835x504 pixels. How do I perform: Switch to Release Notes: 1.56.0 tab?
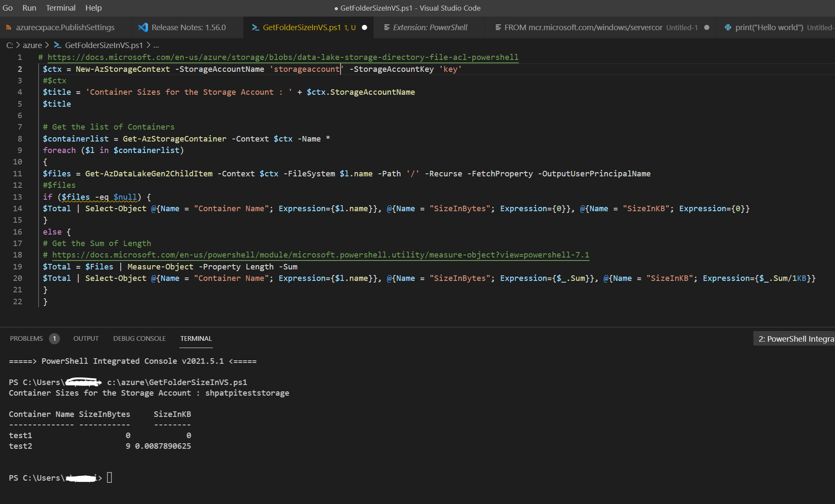pos(188,27)
